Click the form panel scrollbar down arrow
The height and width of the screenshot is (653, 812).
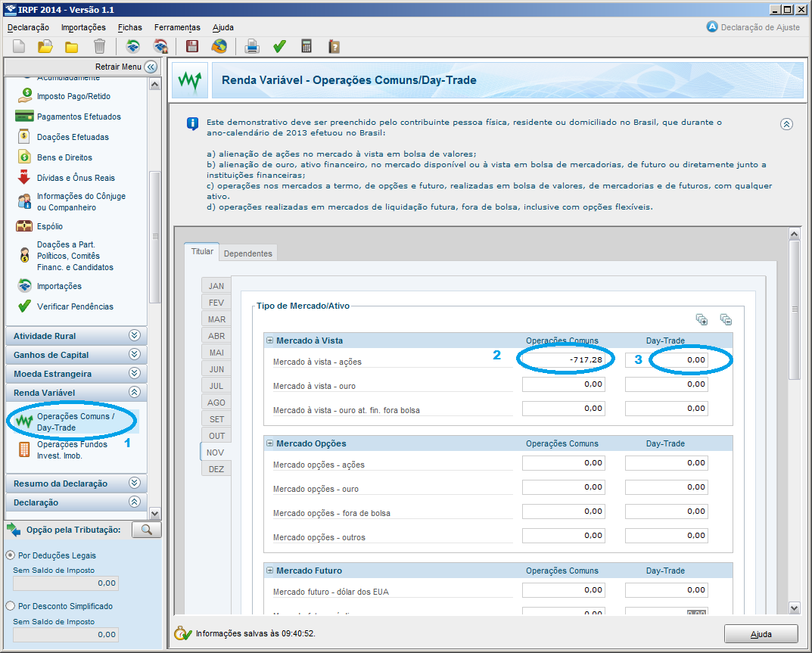pos(795,608)
